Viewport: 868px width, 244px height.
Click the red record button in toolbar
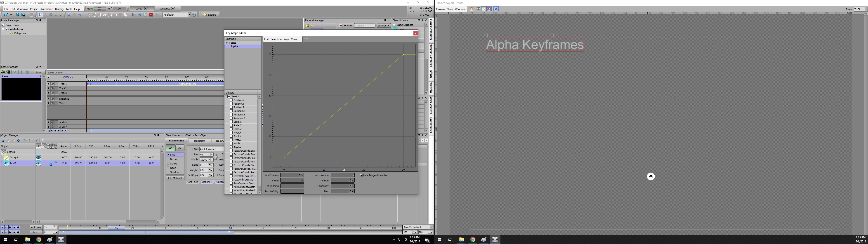[151, 15]
